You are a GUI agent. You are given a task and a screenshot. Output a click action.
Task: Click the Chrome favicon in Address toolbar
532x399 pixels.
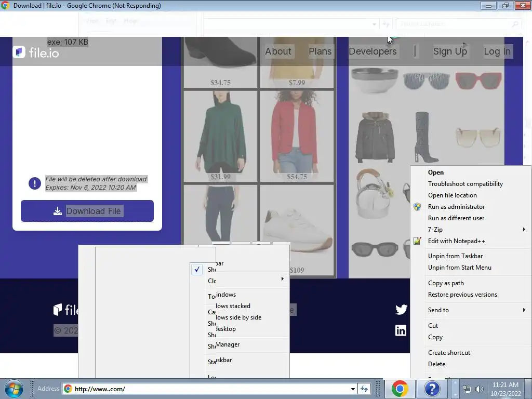click(68, 389)
